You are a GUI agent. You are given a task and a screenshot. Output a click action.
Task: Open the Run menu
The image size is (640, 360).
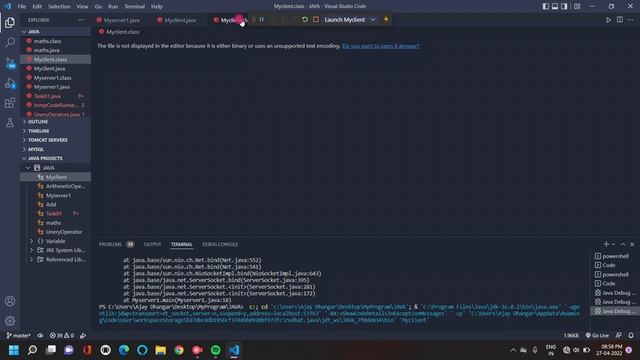click(x=113, y=7)
